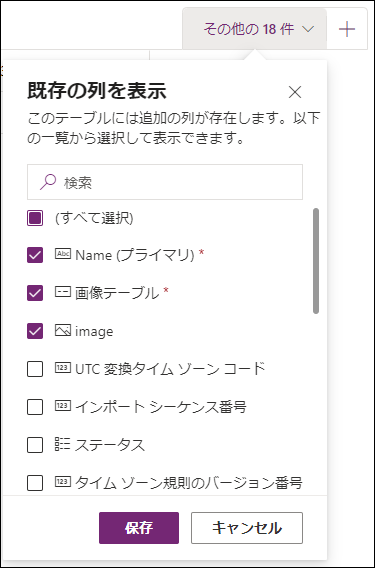Screen dimensions: 375x568
Task: Uncheck the Name (プライマリ) checkbox
Action: tap(35, 255)
